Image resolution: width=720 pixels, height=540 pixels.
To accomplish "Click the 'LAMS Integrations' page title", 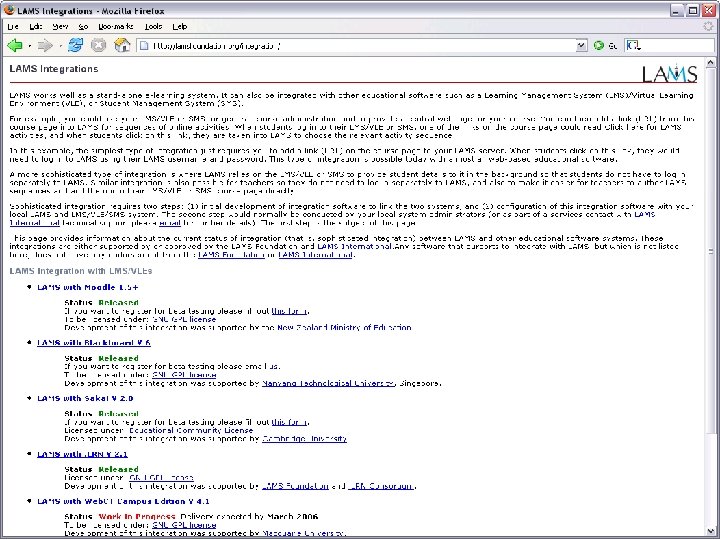I will pos(54,69).
